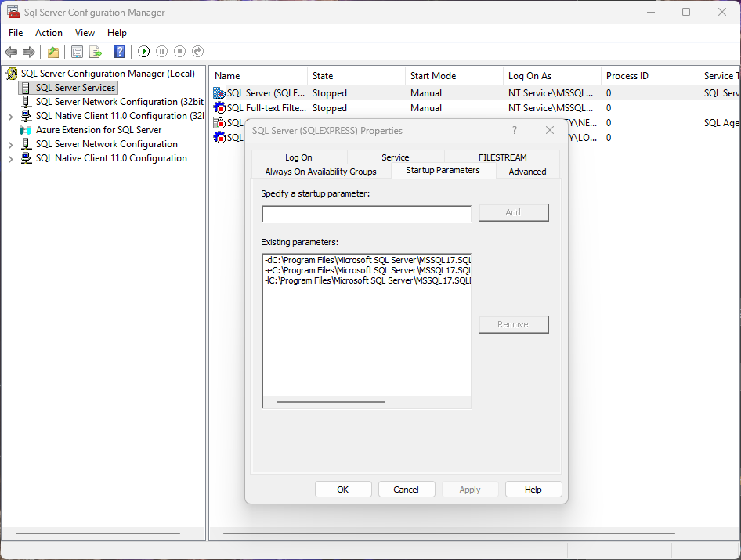
Task: Click the question mark in Properties dialog title
Action: [x=515, y=130]
